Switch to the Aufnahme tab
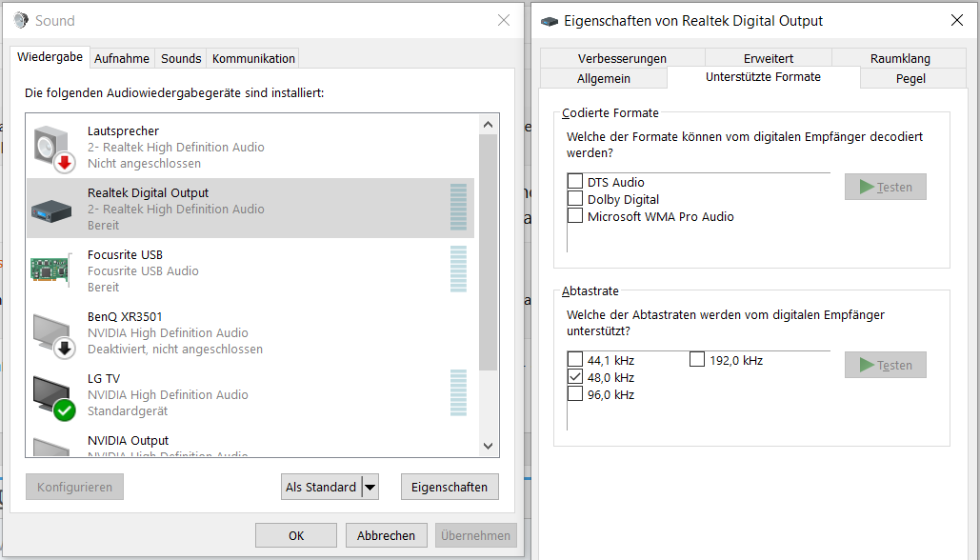 [121, 57]
